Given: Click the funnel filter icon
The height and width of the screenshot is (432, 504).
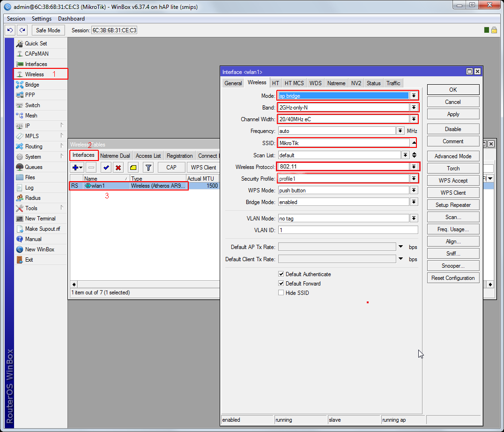Looking at the screenshot, I should click(148, 167).
